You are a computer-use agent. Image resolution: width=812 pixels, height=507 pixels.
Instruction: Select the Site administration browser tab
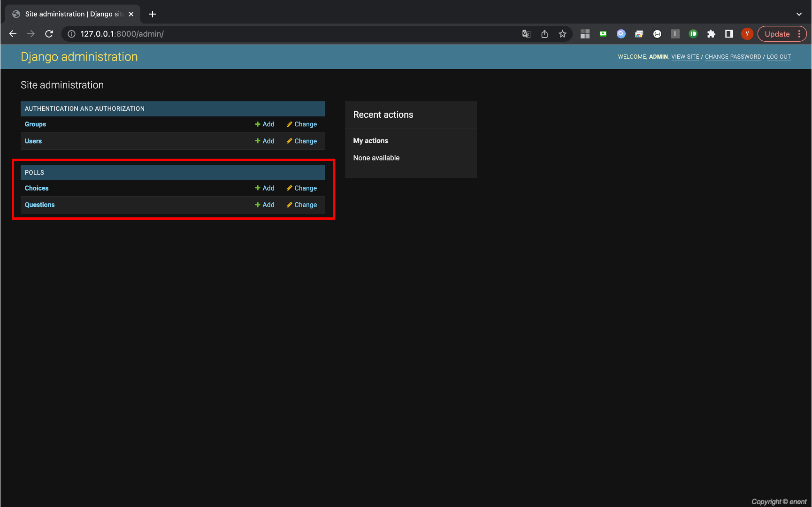coord(73,14)
